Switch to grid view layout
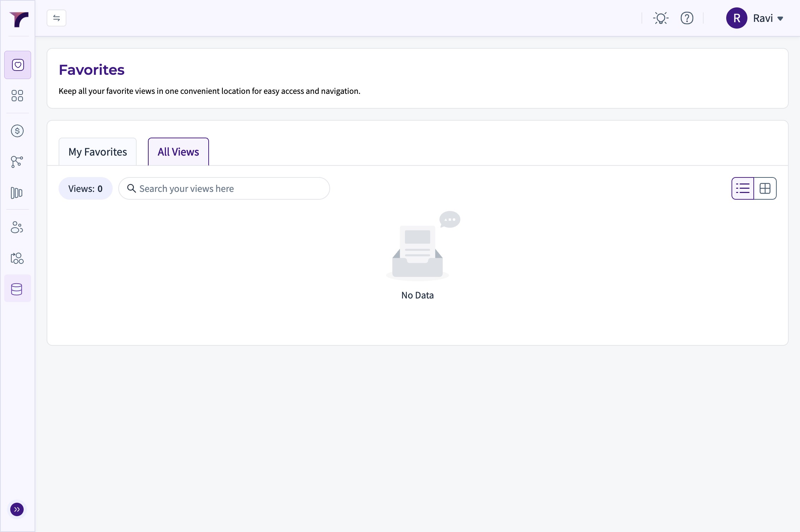This screenshot has height=532, width=800. tap(765, 188)
